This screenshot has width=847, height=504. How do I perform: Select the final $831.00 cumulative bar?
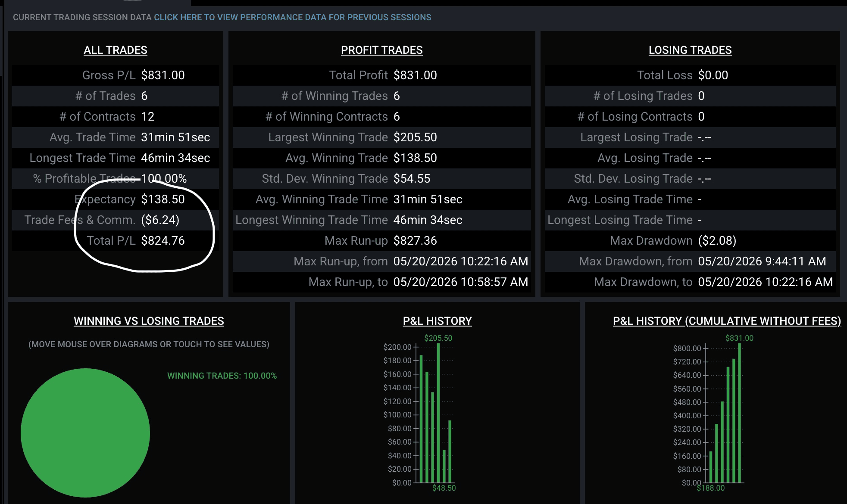click(x=739, y=413)
